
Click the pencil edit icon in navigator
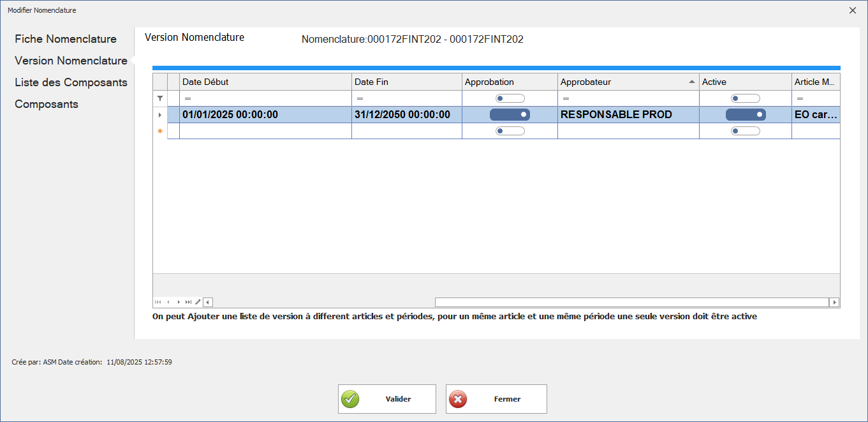(x=198, y=302)
